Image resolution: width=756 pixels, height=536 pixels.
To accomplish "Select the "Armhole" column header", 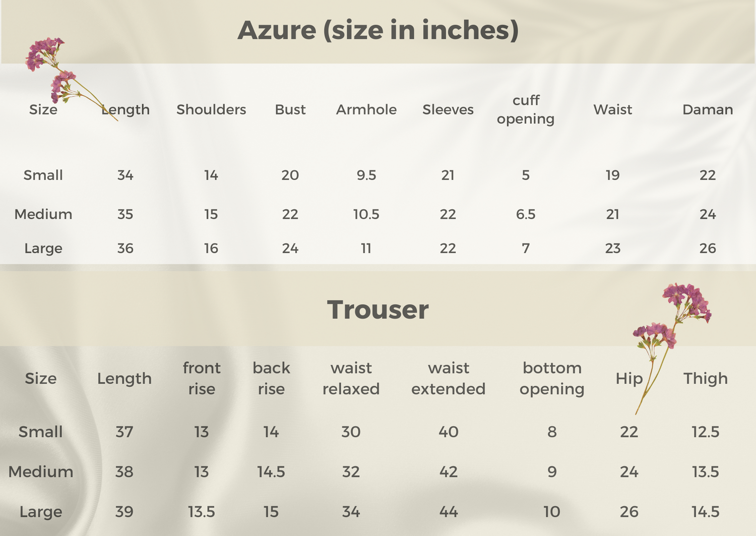I will click(366, 109).
